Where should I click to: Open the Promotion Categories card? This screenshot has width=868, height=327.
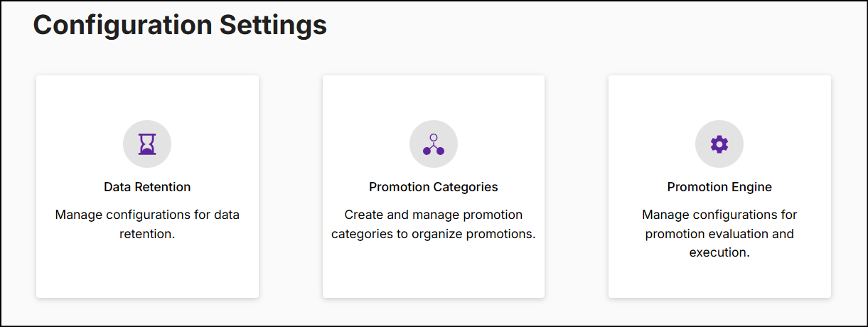point(434,187)
